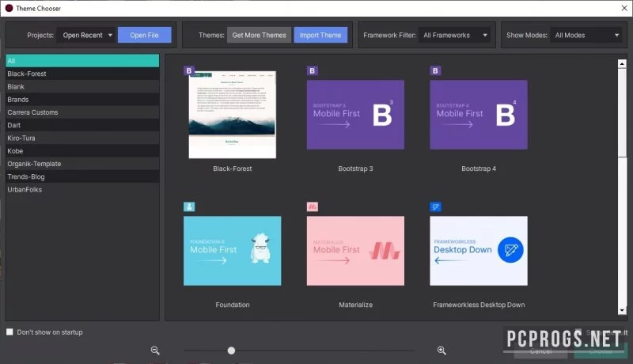Select Carrera Customs in the list

coord(82,112)
